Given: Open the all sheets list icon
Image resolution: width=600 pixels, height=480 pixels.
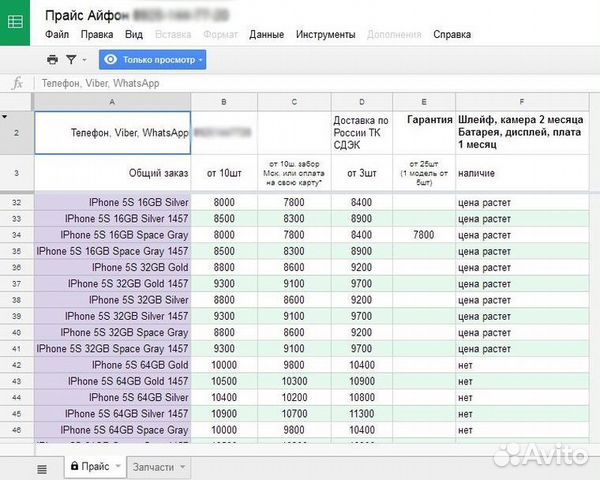Looking at the screenshot, I should [x=42, y=469].
